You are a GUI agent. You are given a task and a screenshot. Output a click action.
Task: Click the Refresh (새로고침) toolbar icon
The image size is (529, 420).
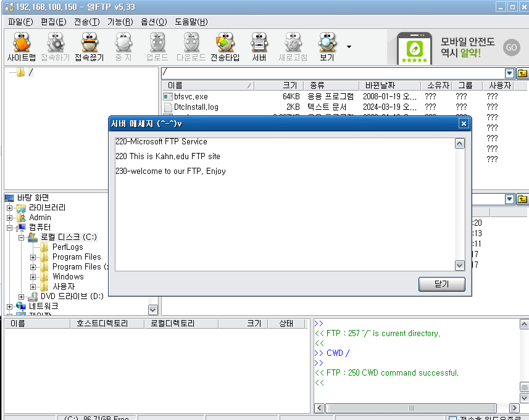(x=293, y=47)
